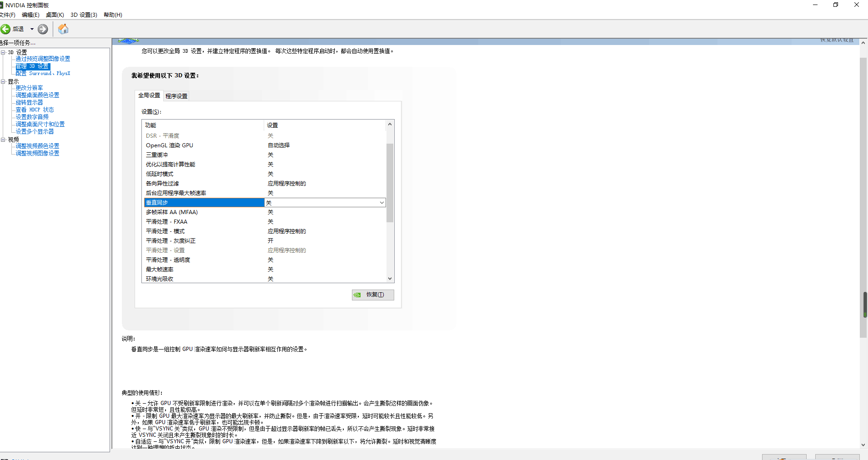
Task: Open the 帮助(H) menu
Action: pyautogui.click(x=113, y=15)
